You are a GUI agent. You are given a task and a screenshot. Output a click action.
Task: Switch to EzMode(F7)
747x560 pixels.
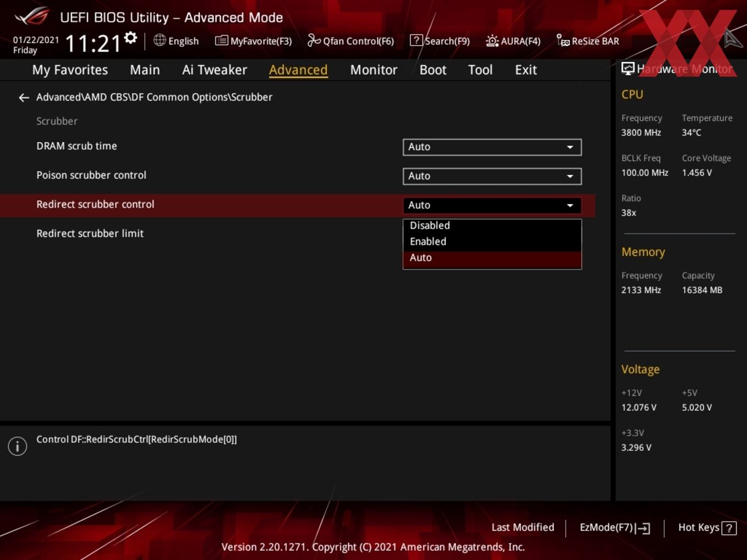615,528
